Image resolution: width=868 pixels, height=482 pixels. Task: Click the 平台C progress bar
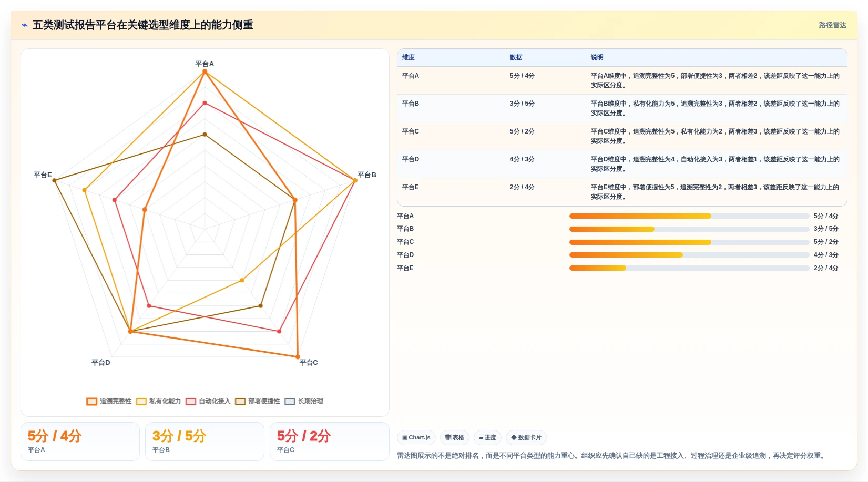689,242
